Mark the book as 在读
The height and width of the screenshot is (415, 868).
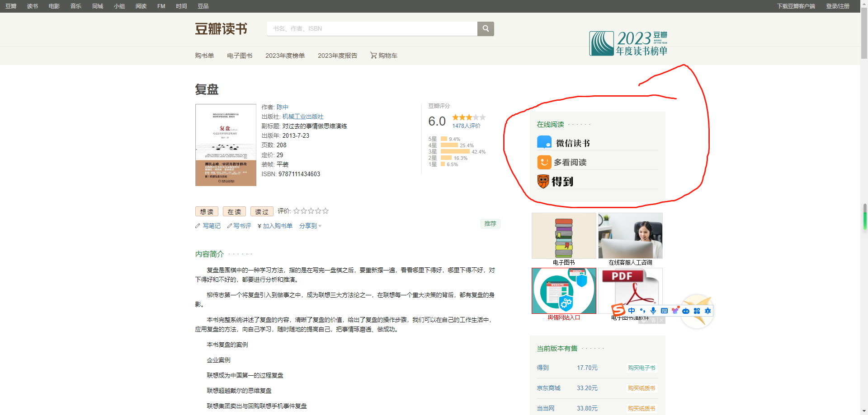tap(234, 211)
